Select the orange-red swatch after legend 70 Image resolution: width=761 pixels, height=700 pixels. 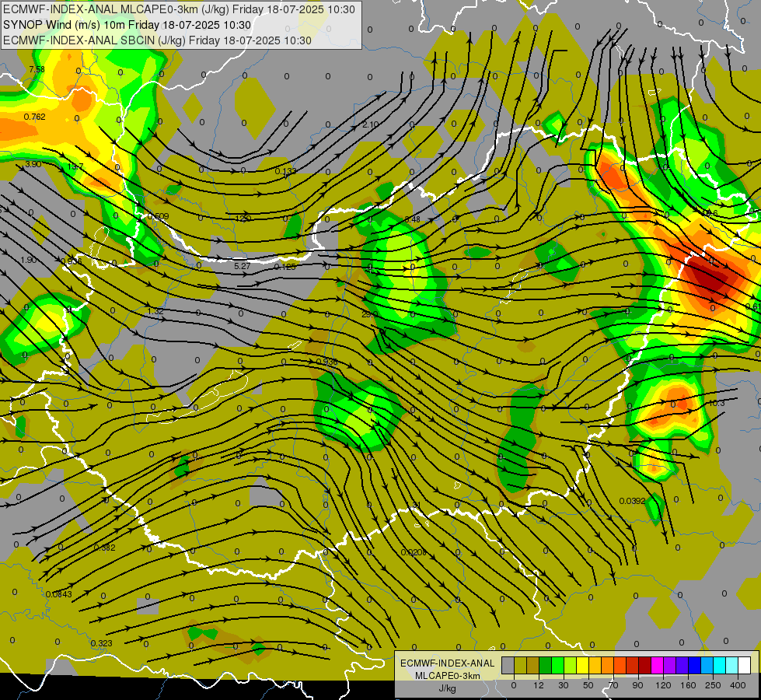[620, 666]
